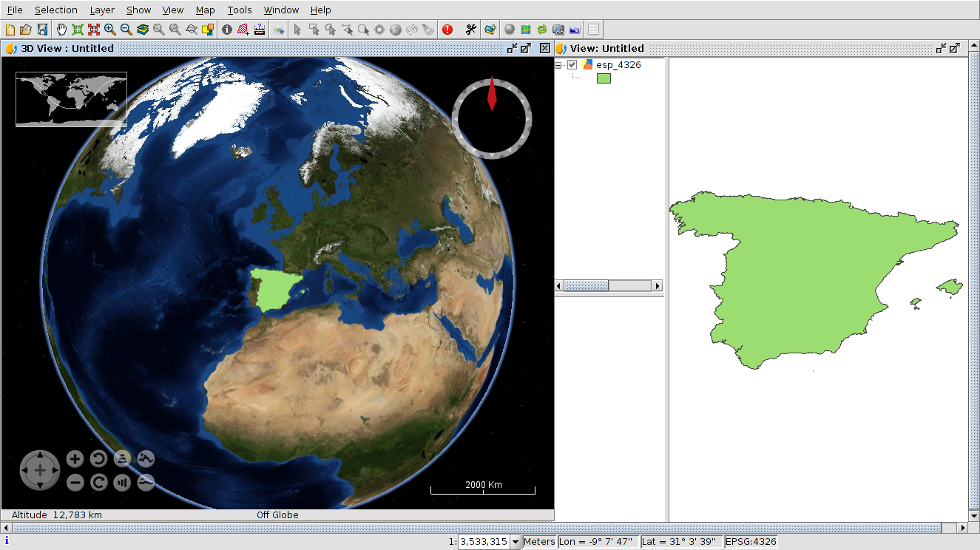The width and height of the screenshot is (980, 550).
Task: Click the Zoom Out magnifier tool
Action: point(126,30)
